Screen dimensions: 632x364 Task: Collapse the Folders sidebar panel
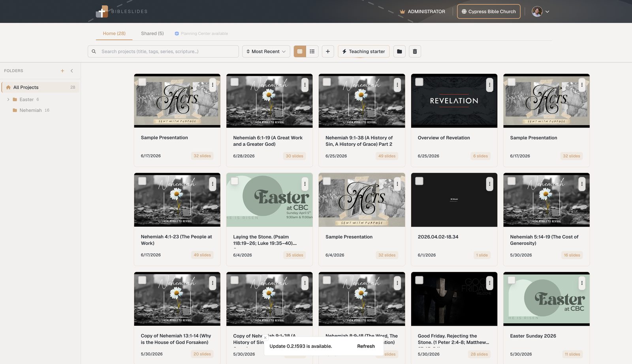(x=72, y=71)
